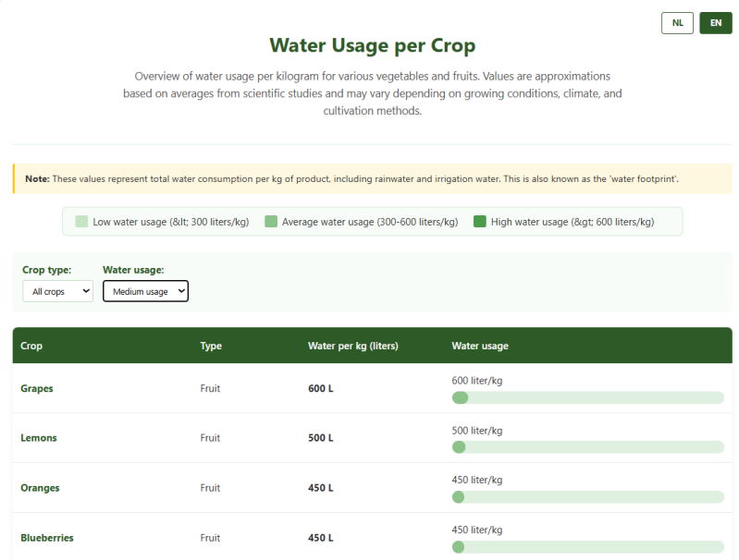Open the Crop type dropdown
Image resolution: width=739 pixels, height=560 pixels.
point(57,291)
